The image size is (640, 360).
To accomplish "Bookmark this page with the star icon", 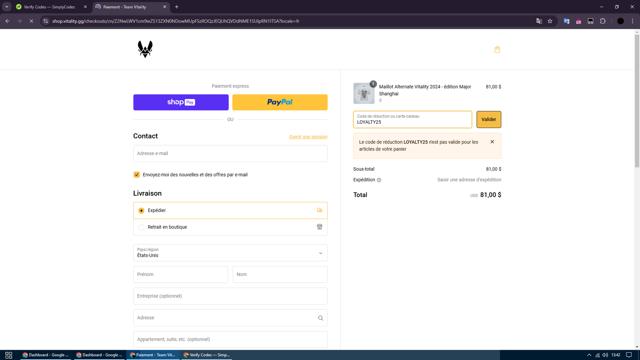I will (550, 21).
